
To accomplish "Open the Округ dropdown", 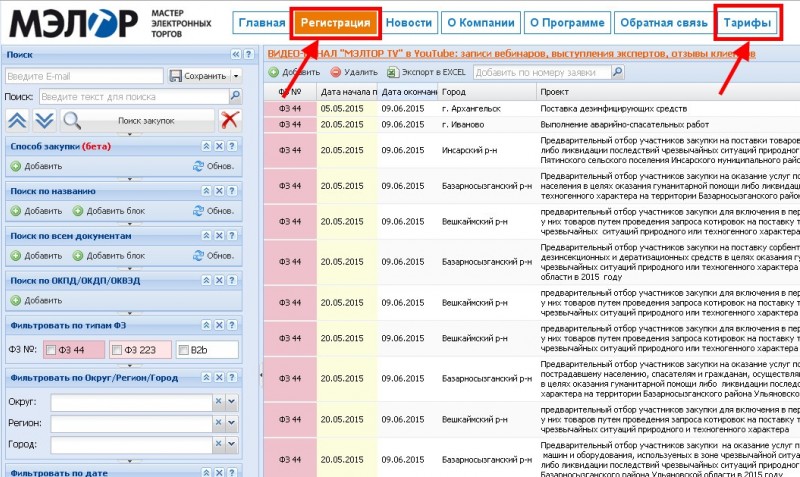I will pyautogui.click(x=232, y=401).
